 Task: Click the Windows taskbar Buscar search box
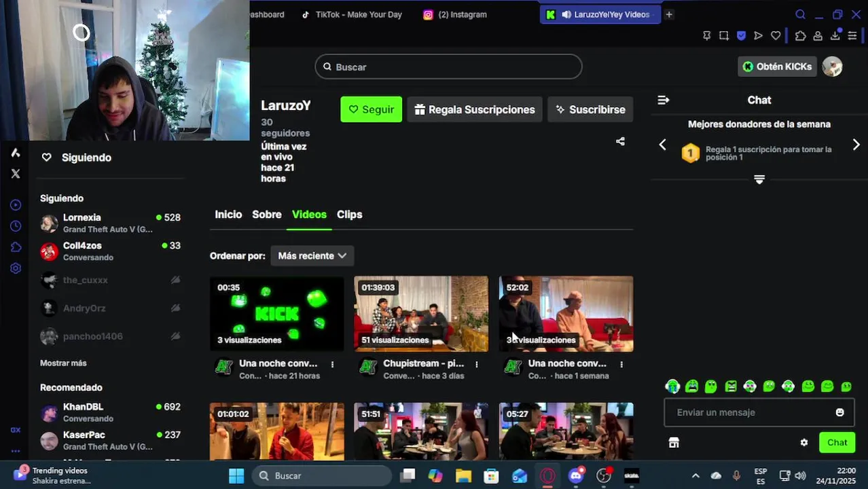coord(322,475)
